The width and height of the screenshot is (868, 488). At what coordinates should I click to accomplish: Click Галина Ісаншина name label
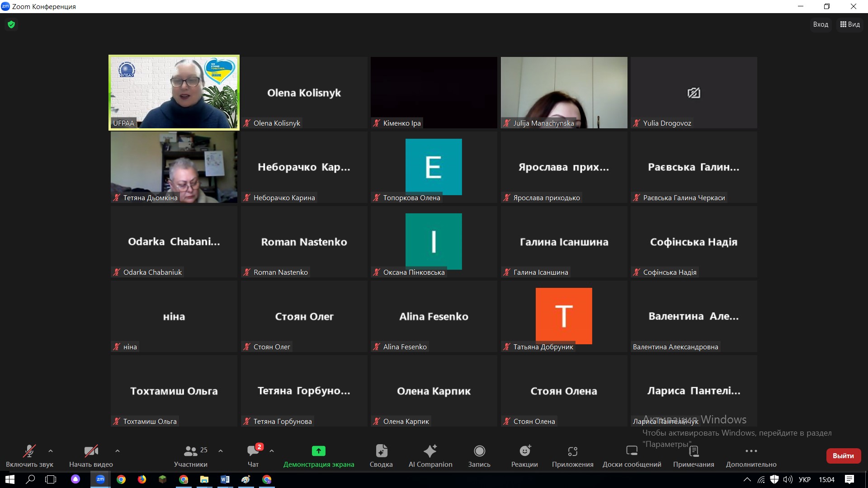point(541,272)
